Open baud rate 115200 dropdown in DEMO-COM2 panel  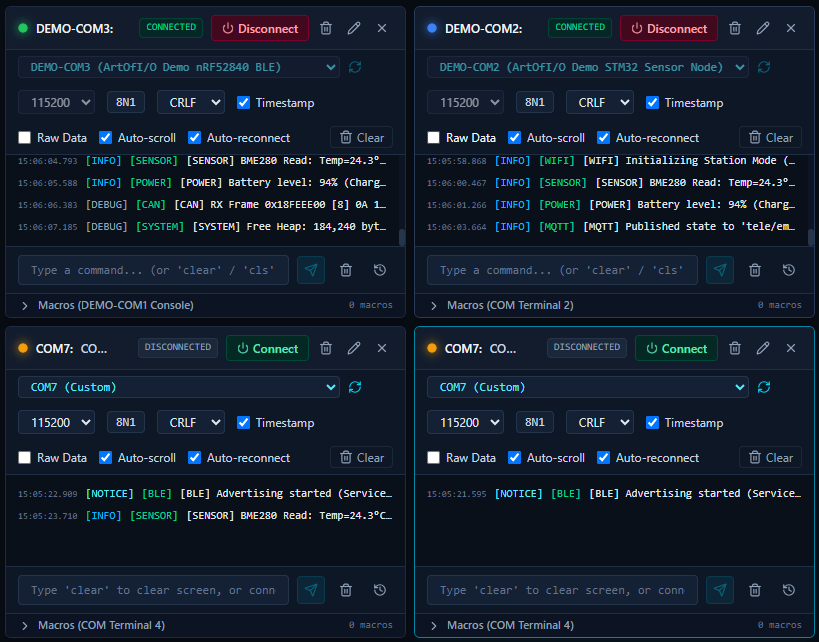coord(465,102)
